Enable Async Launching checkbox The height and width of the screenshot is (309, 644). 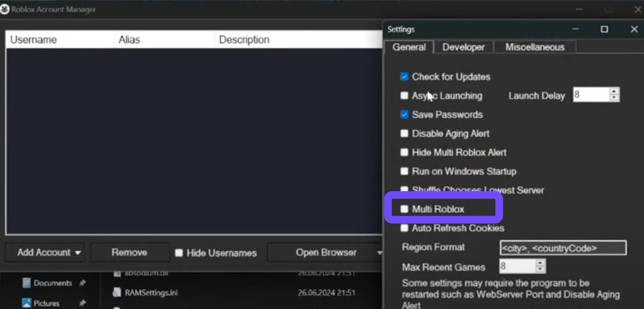tap(404, 96)
